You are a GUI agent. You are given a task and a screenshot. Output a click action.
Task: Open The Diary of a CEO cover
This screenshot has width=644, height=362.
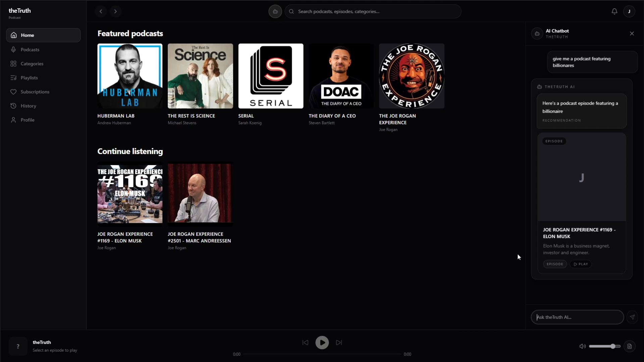[341, 76]
